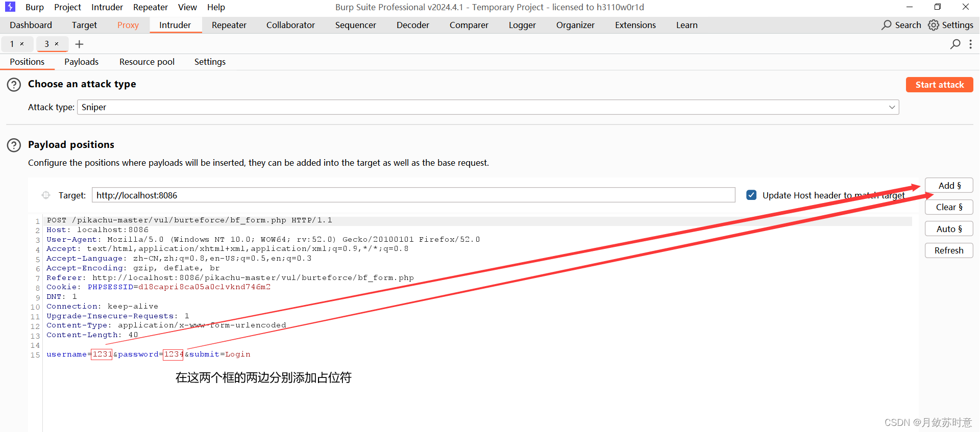Select Intruder attack tab 1
The width and height of the screenshot is (980, 432).
(12, 44)
